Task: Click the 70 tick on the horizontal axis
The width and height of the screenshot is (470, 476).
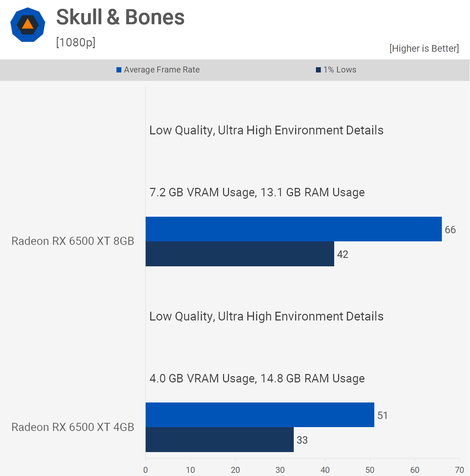Action: 459,470
